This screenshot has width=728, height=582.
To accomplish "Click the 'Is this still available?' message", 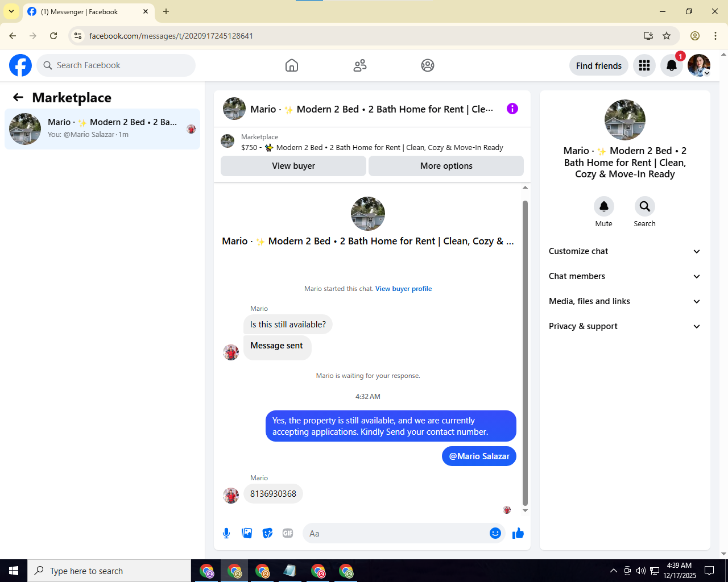I will [x=288, y=325].
